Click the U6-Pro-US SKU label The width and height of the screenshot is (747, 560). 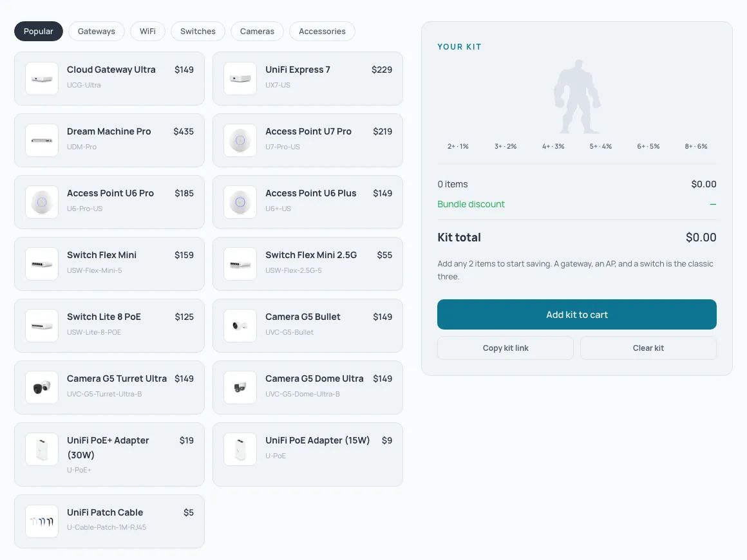(85, 209)
